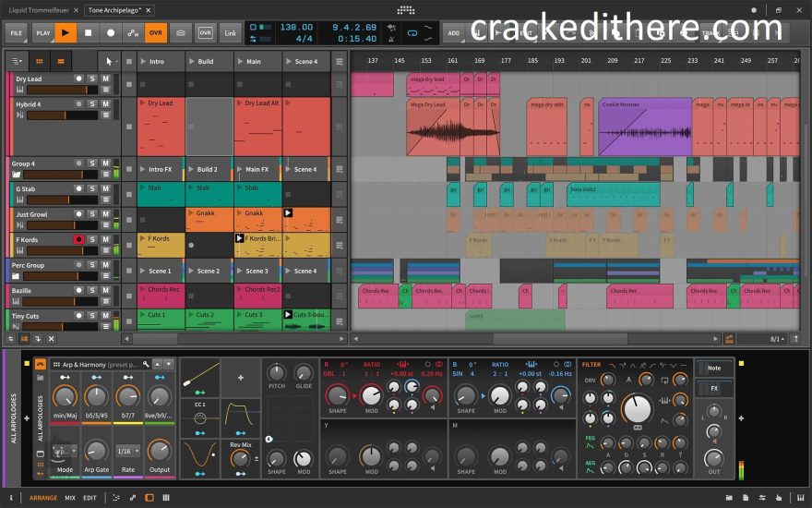Switch to the Liquid Trommelfeuer project tab
This screenshot has height=508, width=812.
click(x=39, y=10)
